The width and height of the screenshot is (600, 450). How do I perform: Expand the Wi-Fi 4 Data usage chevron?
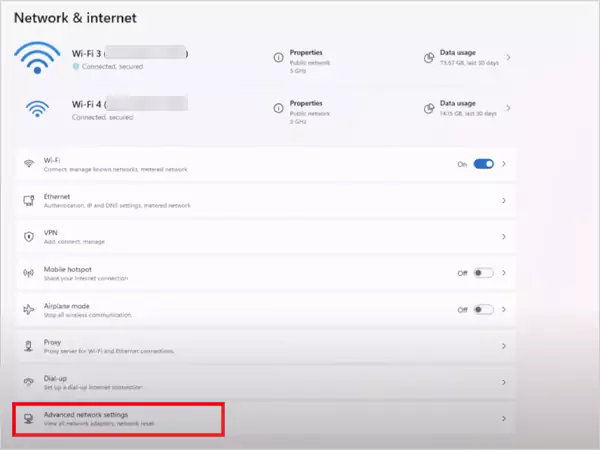tap(509, 108)
